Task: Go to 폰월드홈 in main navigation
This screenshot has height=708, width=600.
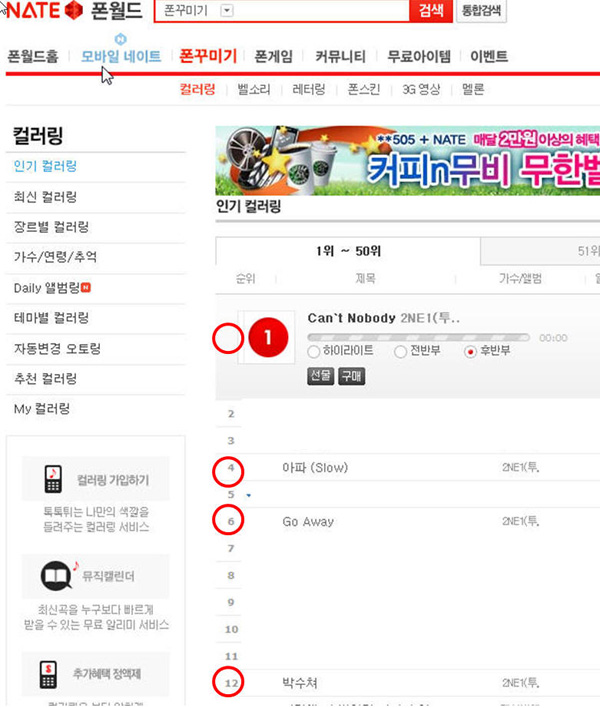Action: coord(33,56)
